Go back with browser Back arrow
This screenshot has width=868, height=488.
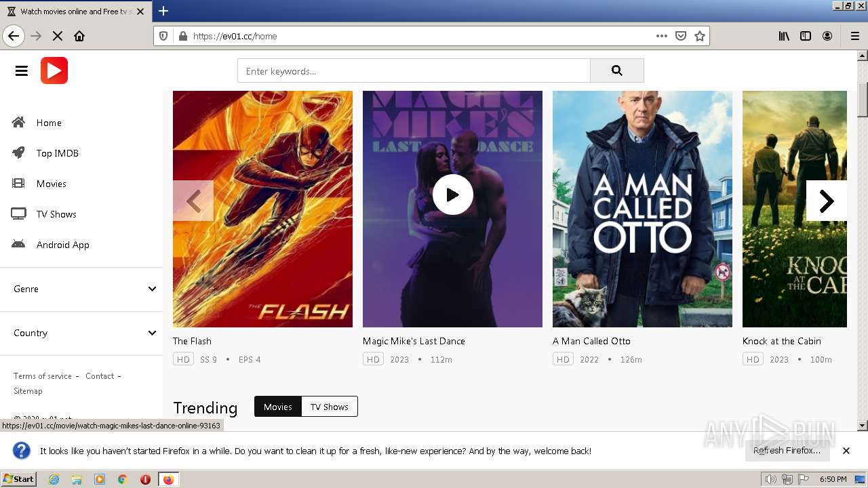pyautogui.click(x=14, y=36)
